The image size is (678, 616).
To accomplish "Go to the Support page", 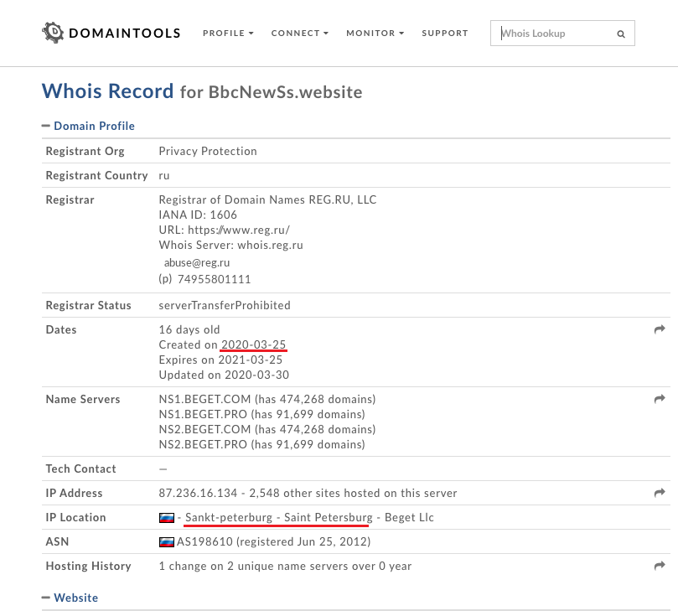I will click(x=445, y=34).
